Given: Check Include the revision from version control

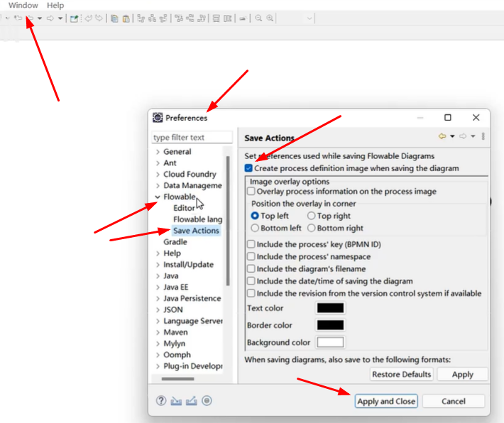Looking at the screenshot, I should tap(251, 293).
